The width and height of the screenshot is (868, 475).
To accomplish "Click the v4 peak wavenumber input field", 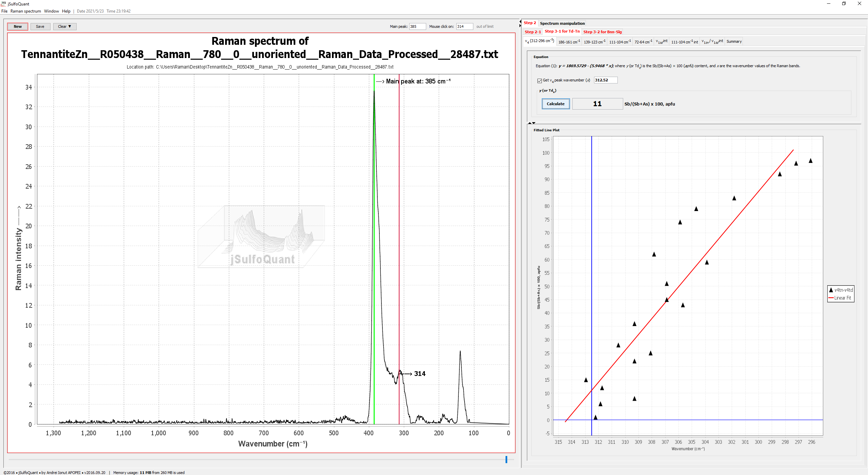I will (605, 80).
